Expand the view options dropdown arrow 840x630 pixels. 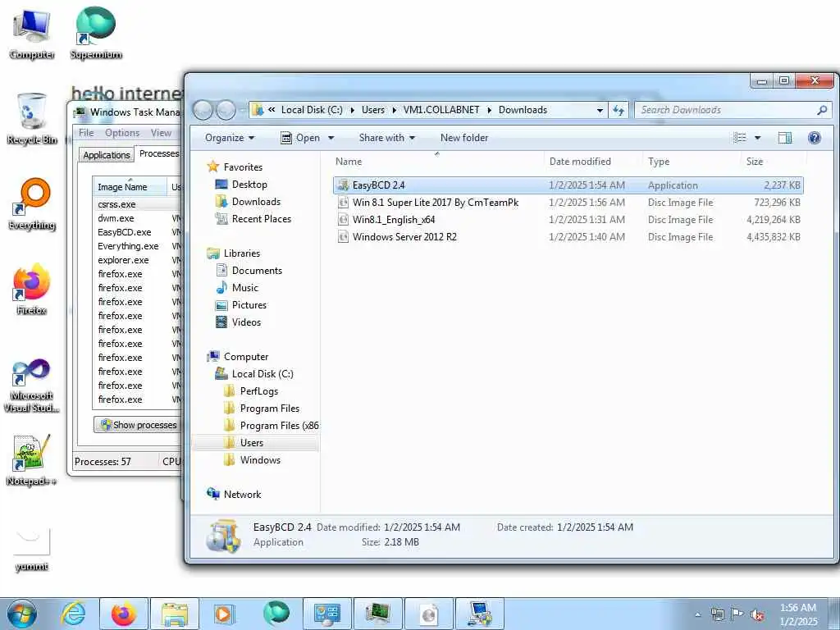pos(757,138)
